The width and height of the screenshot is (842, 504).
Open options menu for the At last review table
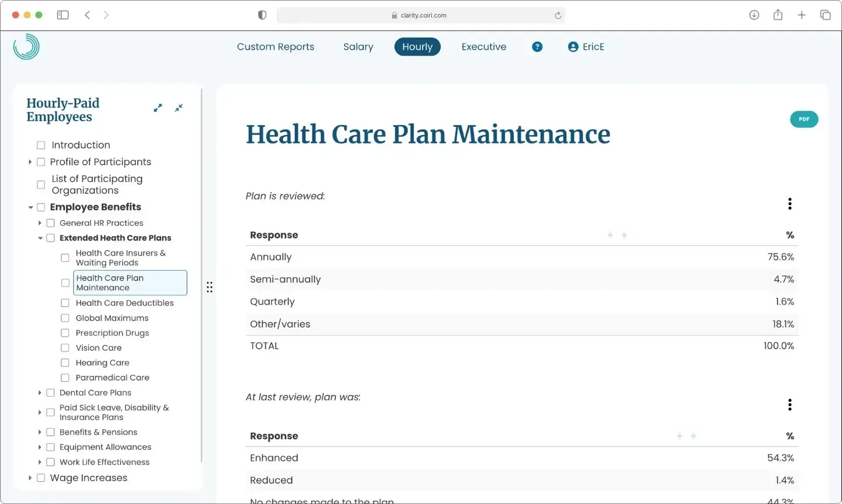point(789,404)
